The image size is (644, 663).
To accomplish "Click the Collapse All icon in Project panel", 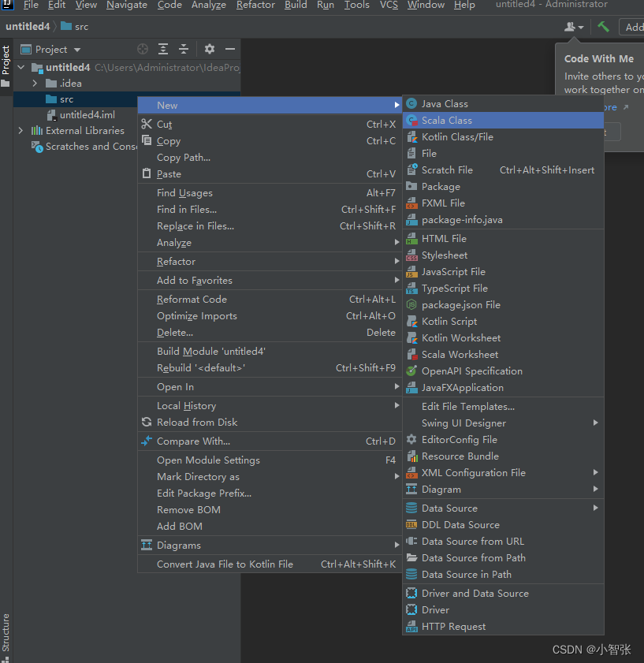I will tap(184, 49).
